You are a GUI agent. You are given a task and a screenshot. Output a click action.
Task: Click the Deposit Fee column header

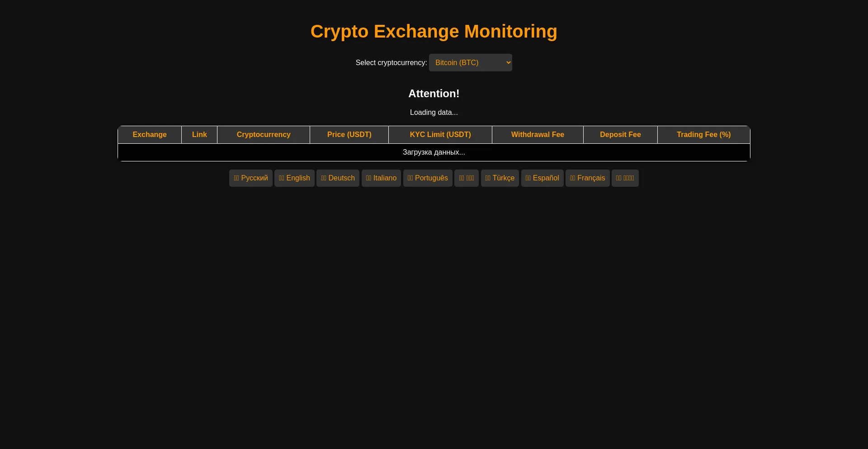620,134
